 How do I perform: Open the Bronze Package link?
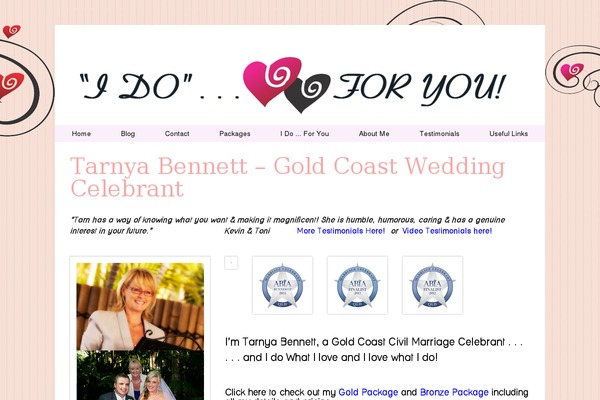pos(454,392)
